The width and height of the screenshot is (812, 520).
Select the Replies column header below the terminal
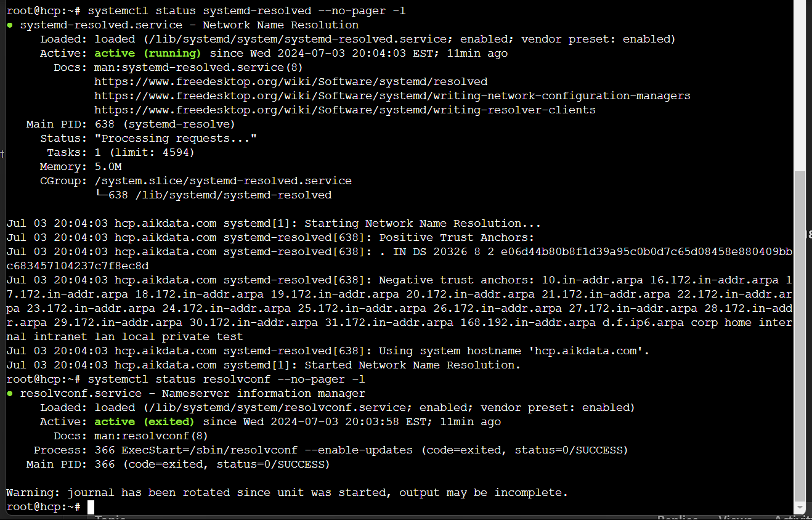click(x=676, y=518)
